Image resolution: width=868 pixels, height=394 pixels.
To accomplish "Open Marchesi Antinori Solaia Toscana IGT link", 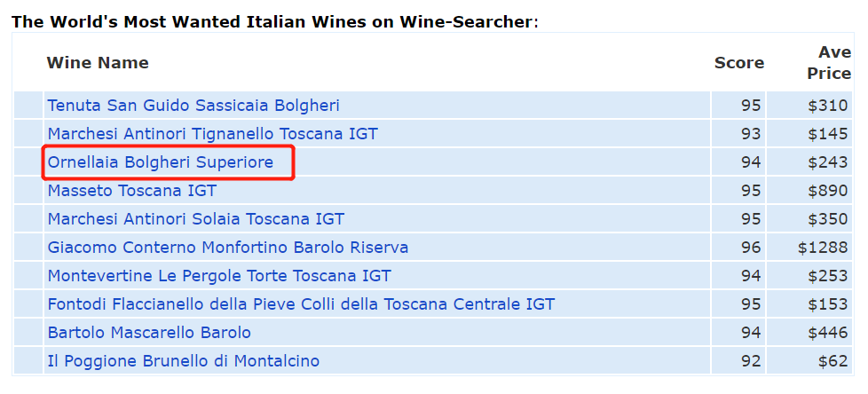I will coord(195,219).
